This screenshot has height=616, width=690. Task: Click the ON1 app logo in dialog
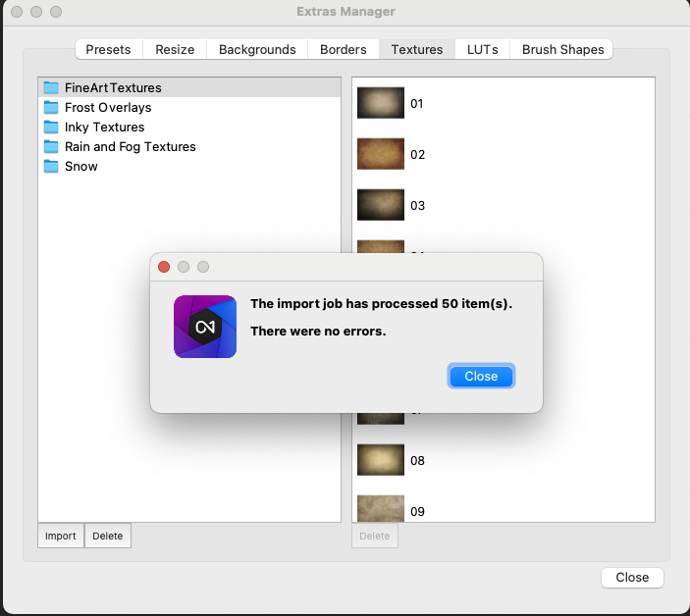point(204,327)
